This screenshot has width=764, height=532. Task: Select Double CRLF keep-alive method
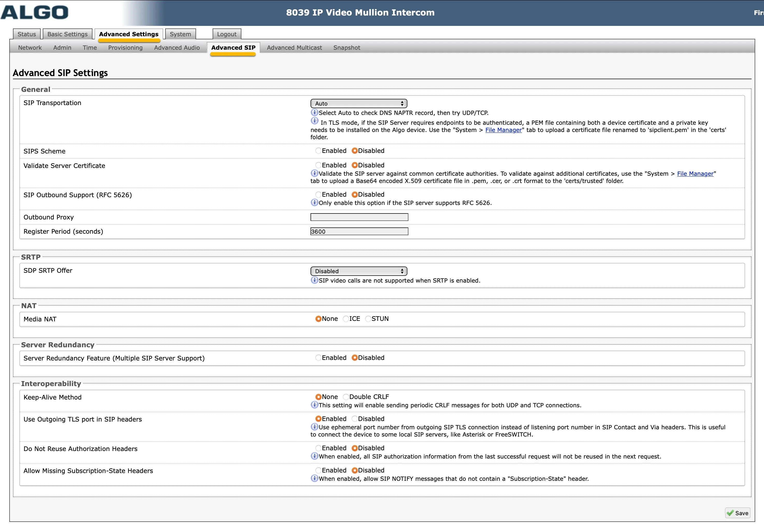346,397
